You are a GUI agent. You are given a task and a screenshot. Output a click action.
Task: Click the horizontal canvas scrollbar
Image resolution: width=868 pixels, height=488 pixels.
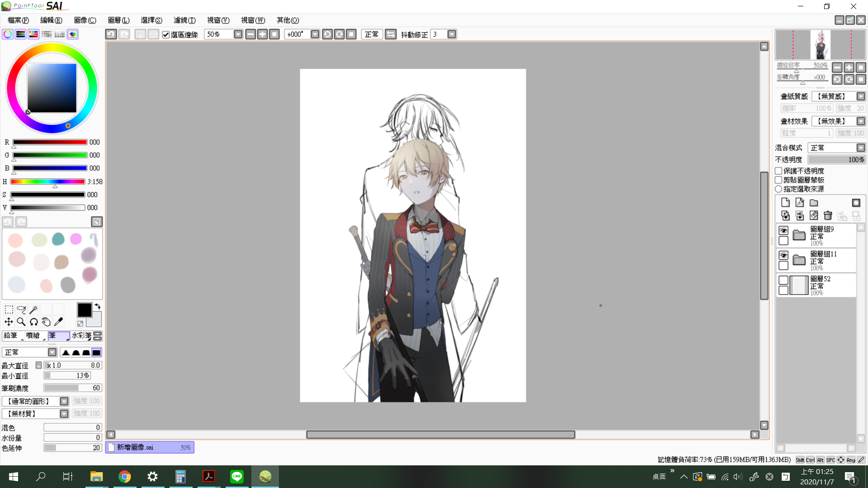tap(440, 434)
